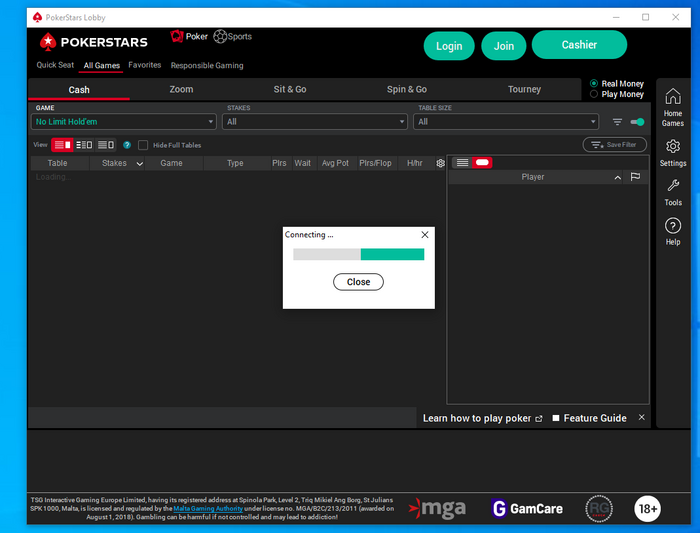Select red table view icon in player panel
This screenshot has height=533, width=700.
tap(482, 162)
